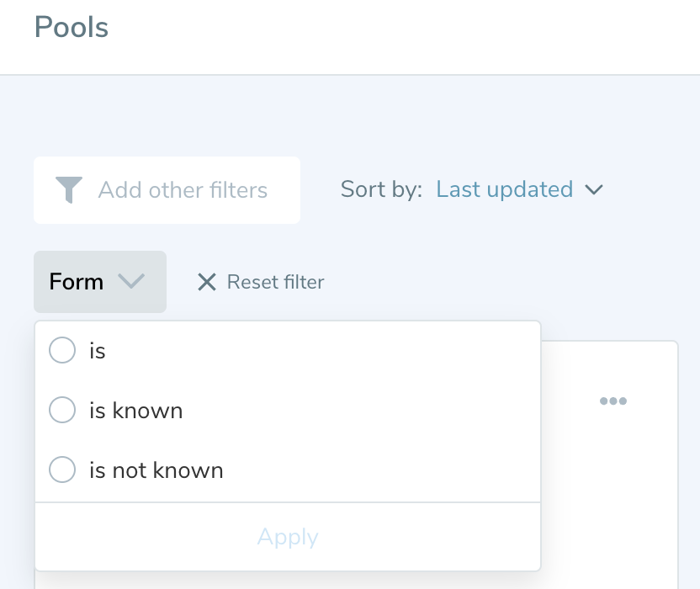Click the 'Sort by:' label

[381, 189]
